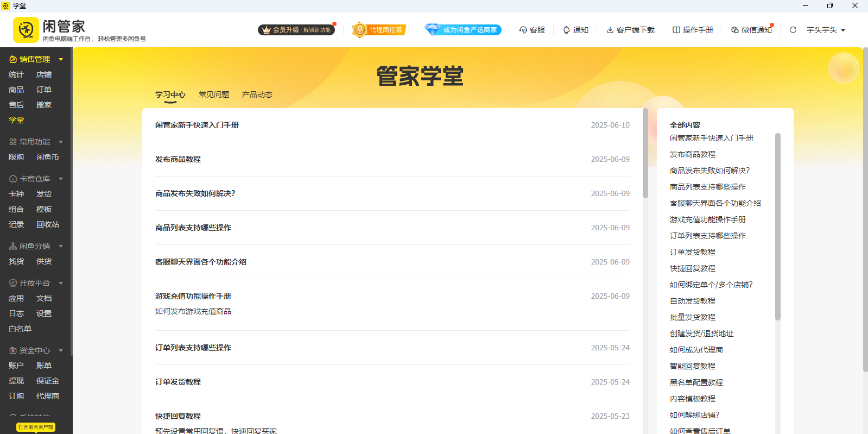868x434 pixels.
Task: Select 学堂 in the sidebar
Action: 16,120
